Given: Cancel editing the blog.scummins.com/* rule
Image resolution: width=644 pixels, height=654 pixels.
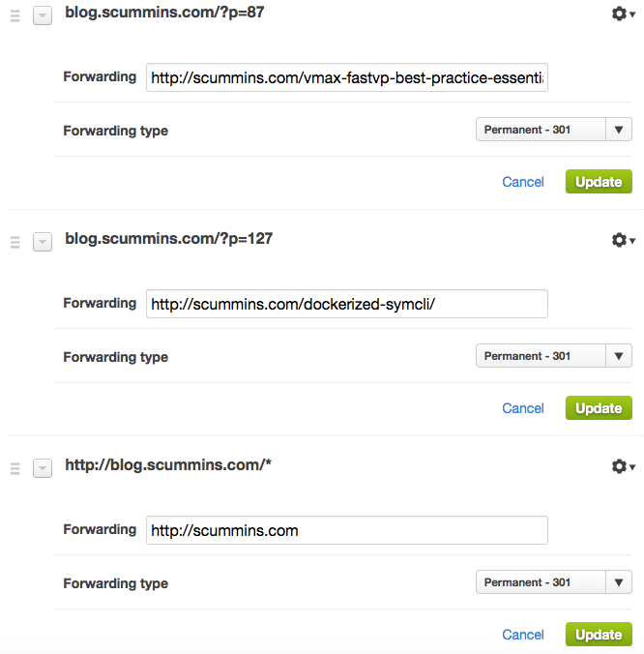Looking at the screenshot, I should (x=523, y=635).
